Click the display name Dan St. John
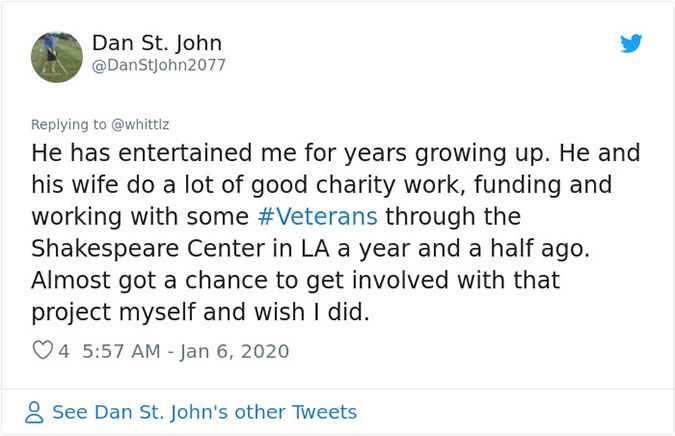This screenshot has width=675, height=436. [156, 43]
